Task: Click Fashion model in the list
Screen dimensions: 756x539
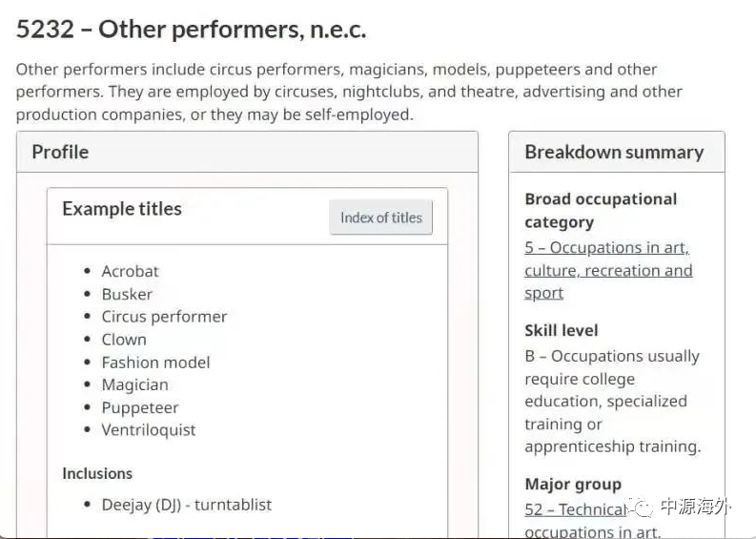Action: [x=155, y=363]
